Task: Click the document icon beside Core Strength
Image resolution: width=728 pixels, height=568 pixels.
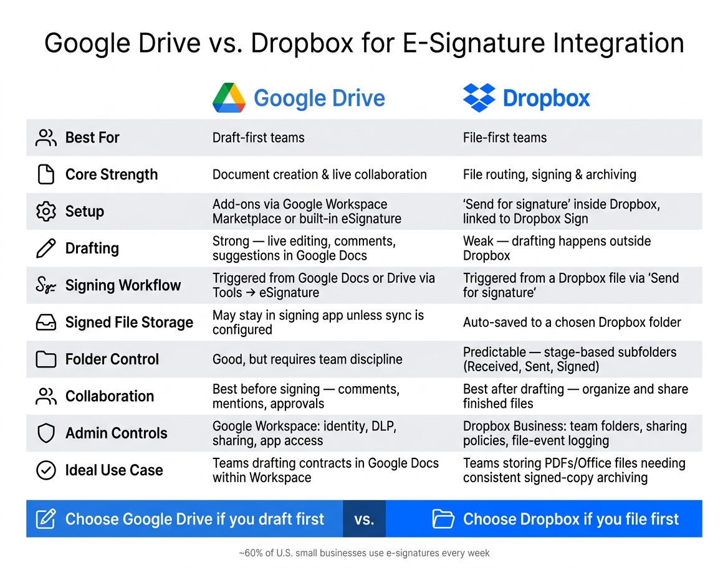Action: pyautogui.click(x=46, y=174)
